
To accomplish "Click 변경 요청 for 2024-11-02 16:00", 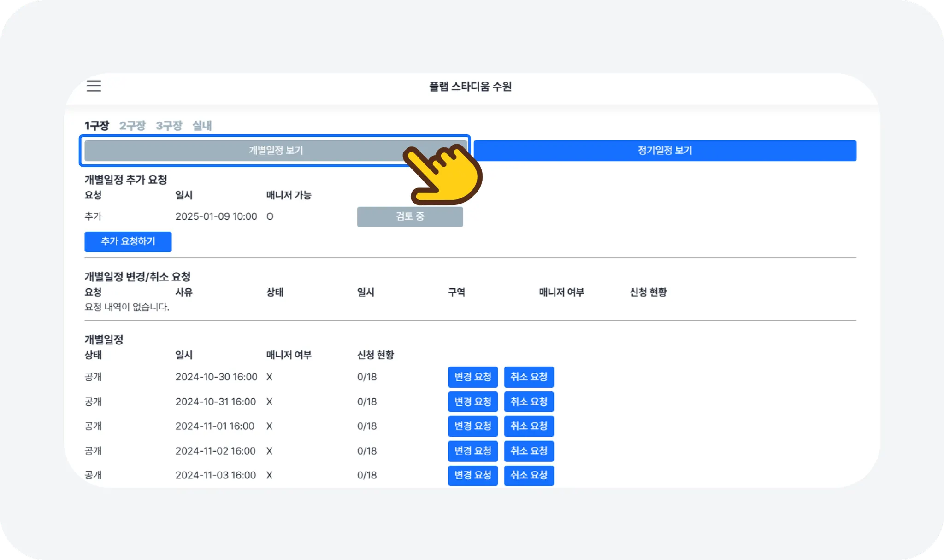I will pyautogui.click(x=472, y=451).
